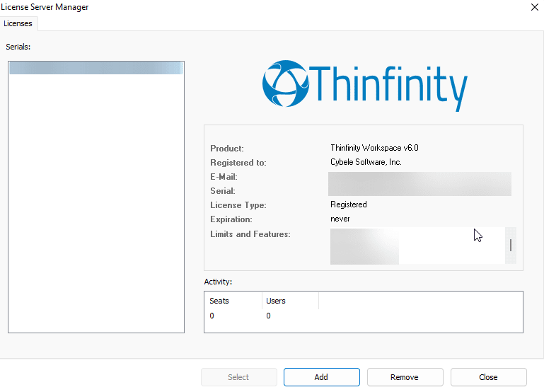This screenshot has height=392, width=544.
Task: Click the Close button at bottom
Action: (489, 377)
